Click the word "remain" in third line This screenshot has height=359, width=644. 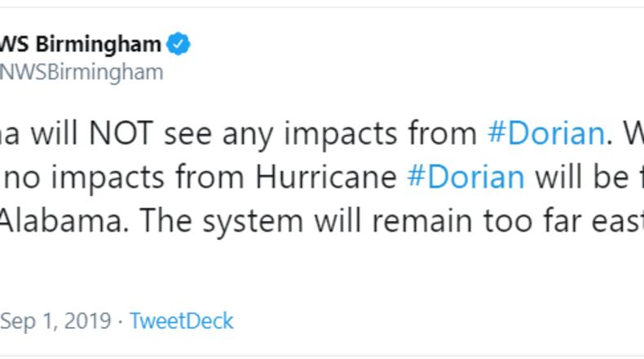pyautogui.click(x=421, y=220)
